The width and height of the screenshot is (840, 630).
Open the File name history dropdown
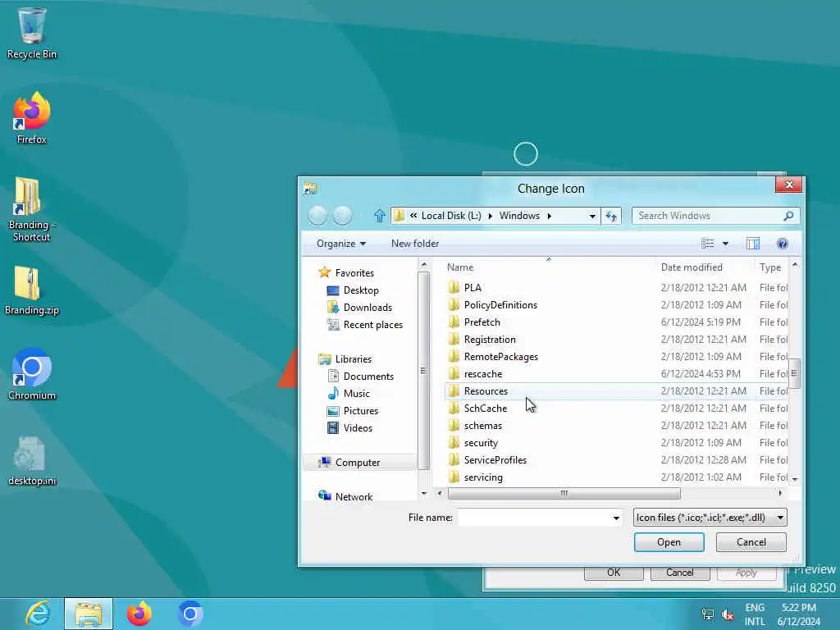(x=616, y=518)
